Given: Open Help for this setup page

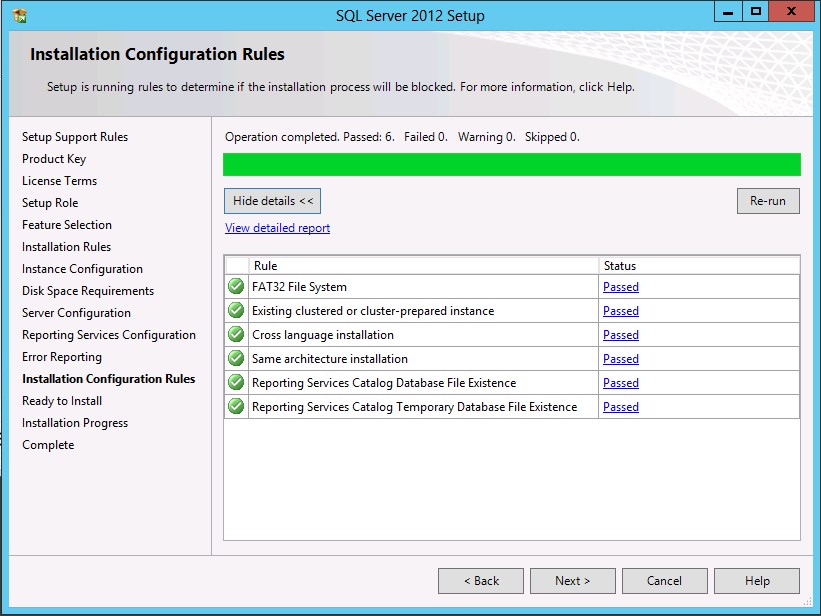Looking at the screenshot, I should (x=757, y=581).
